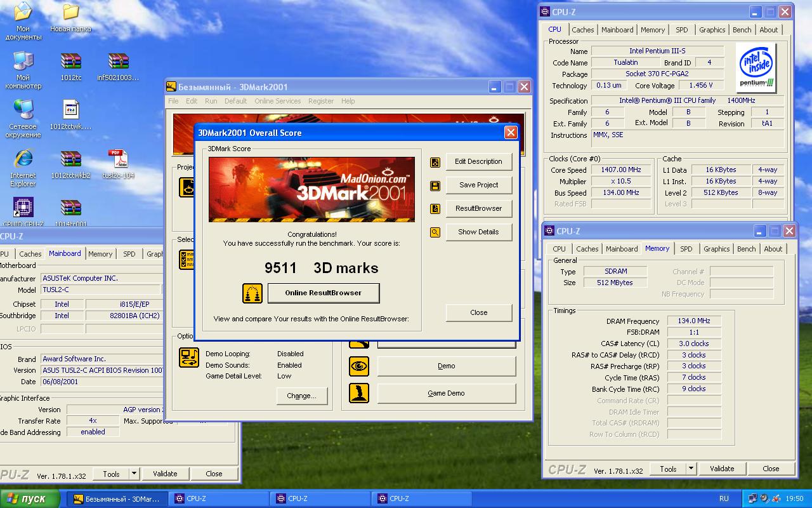The width and height of the screenshot is (812, 508).
Task: Open the Online Services menu in 3DMark2001
Action: [x=278, y=101]
